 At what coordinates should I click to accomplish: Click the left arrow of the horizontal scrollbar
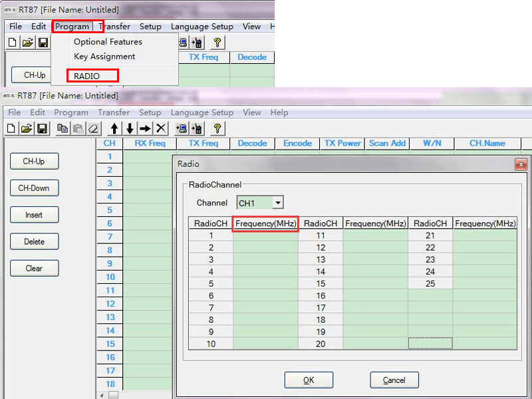102,395
